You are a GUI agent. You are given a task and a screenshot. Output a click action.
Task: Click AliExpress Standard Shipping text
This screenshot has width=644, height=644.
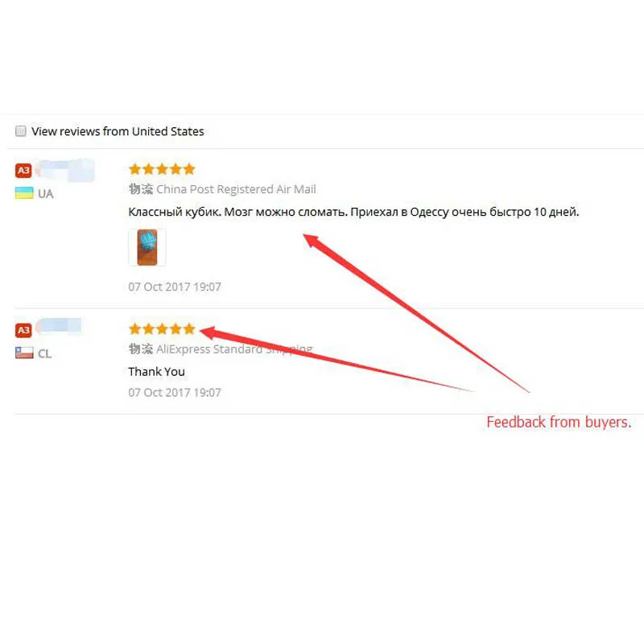pos(234,349)
